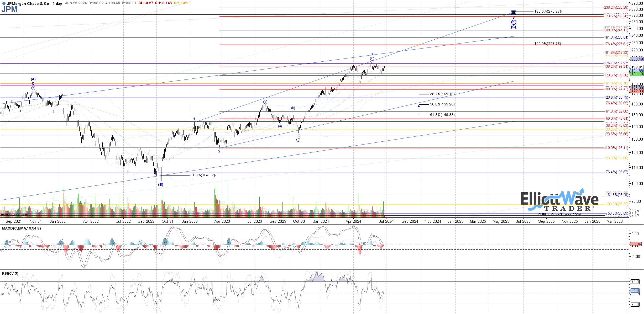The width and height of the screenshot is (644, 314).
Task: Click the red 172.83 price tag
Action: coord(636,91)
